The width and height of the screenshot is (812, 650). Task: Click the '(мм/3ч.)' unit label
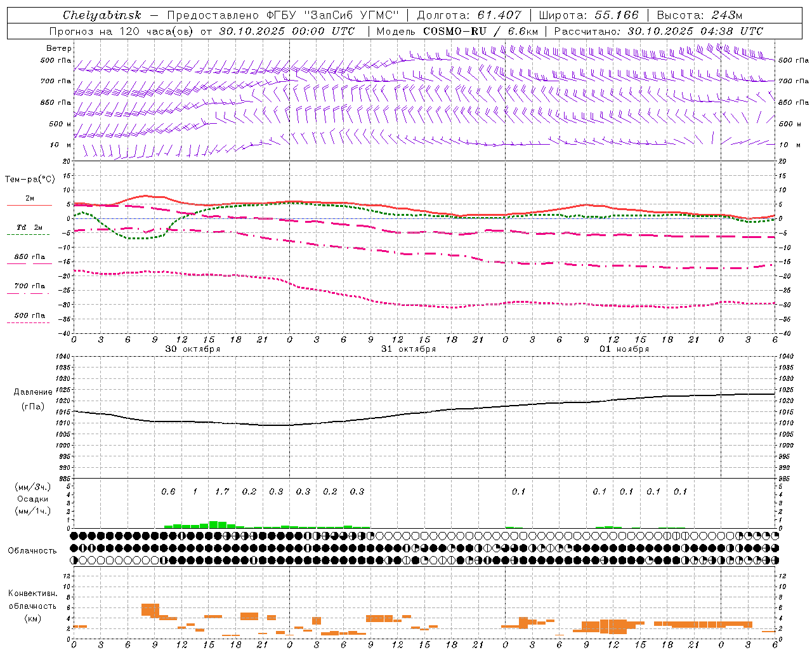(x=33, y=487)
